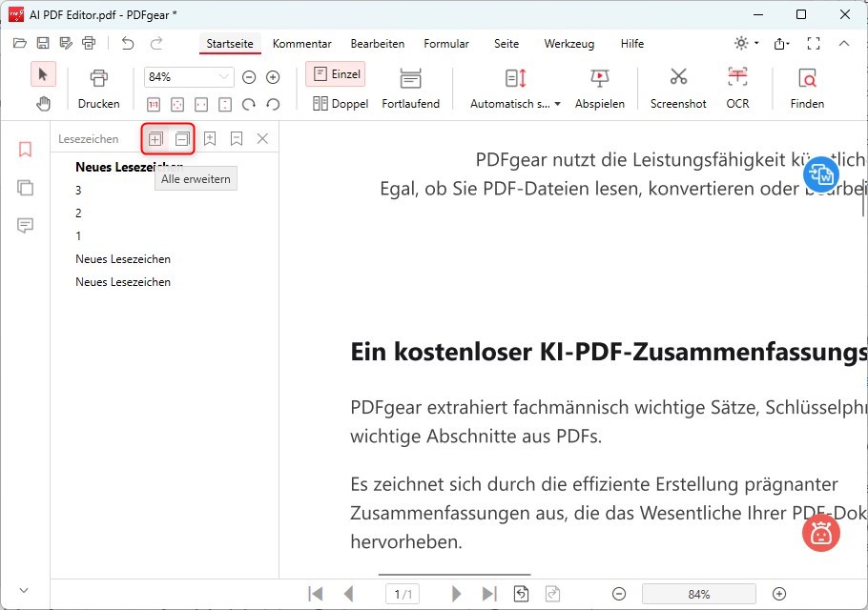
Task: Click Alle erweitern expand-all icon
Action: pos(155,139)
